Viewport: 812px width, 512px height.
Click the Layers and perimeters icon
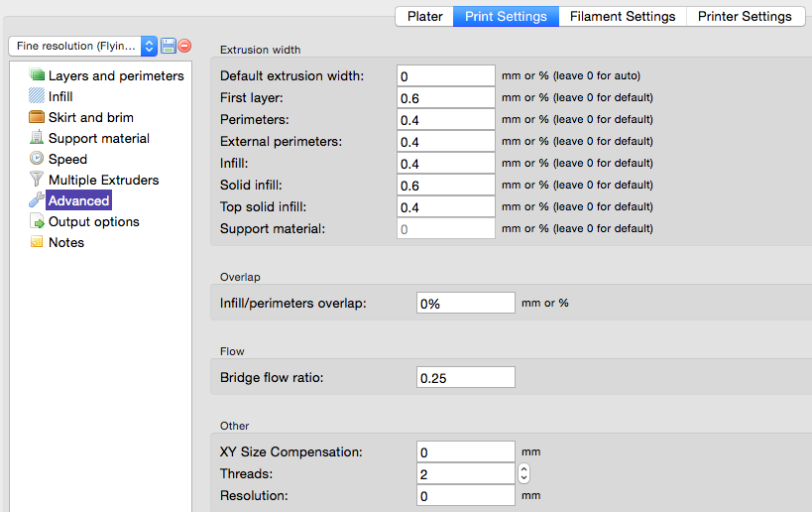coord(37,75)
